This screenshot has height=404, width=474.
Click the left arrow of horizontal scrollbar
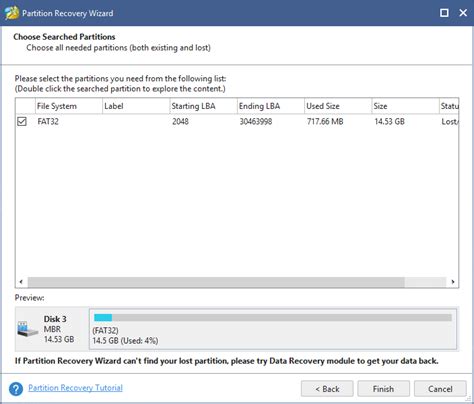pyautogui.click(x=21, y=282)
